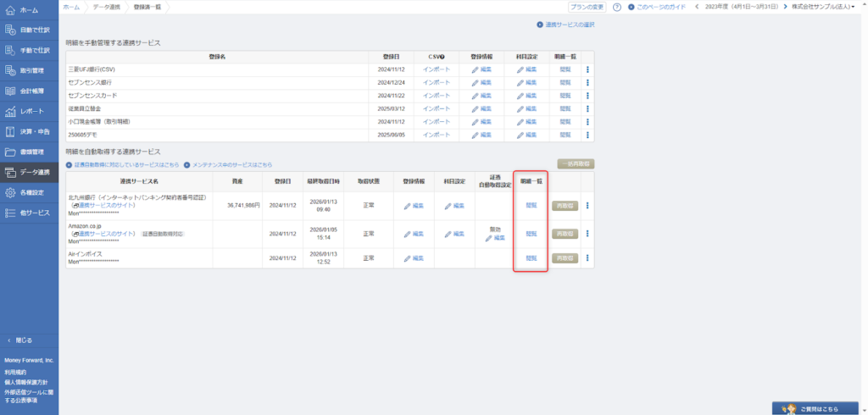
Task: Go to previous fiscal year arrow
Action: (697, 7)
